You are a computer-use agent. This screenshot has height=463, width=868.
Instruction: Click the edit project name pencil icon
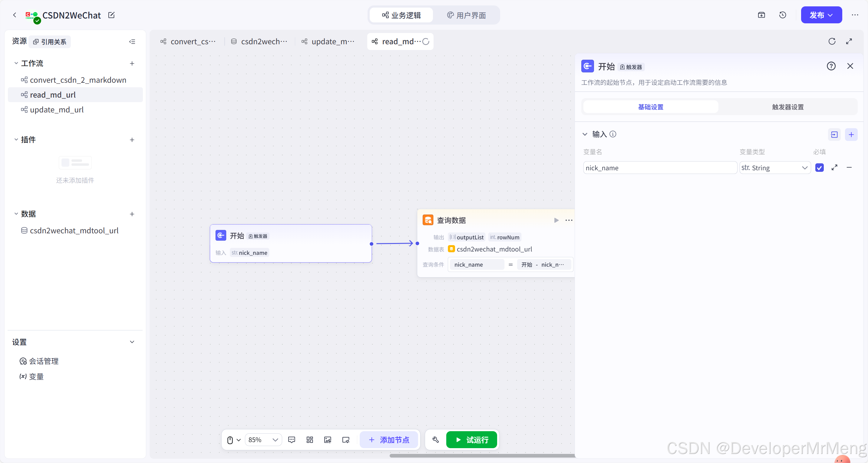coord(111,15)
